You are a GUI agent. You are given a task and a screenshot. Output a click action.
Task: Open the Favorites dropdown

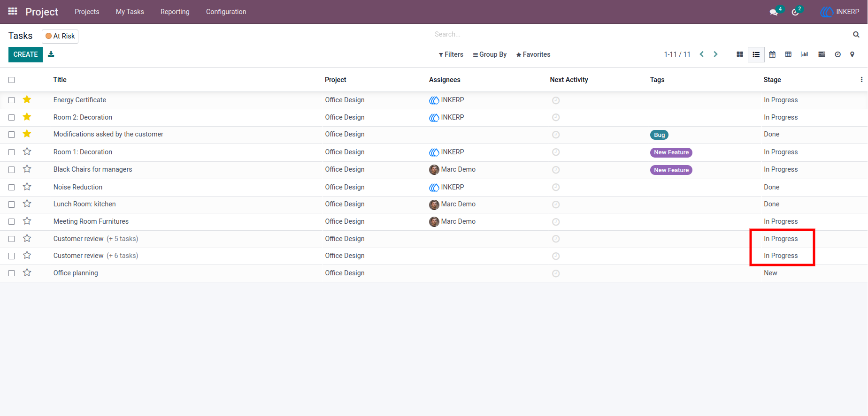(533, 54)
